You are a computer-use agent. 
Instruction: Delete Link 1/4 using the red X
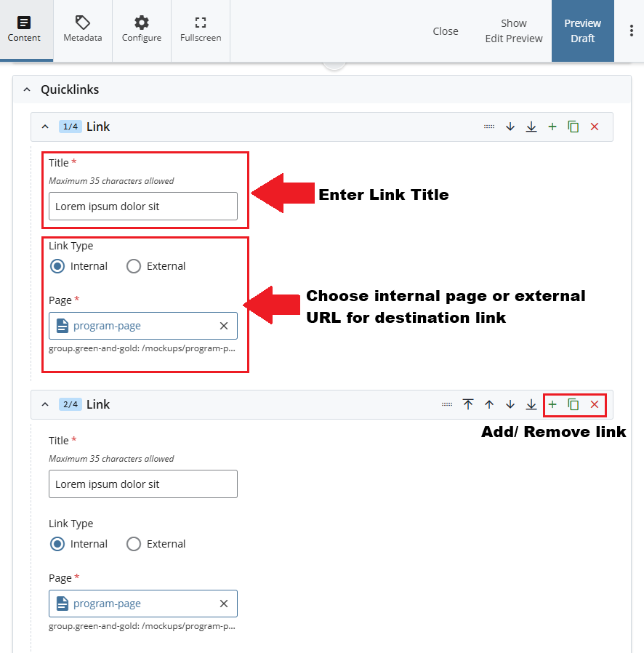pos(595,127)
